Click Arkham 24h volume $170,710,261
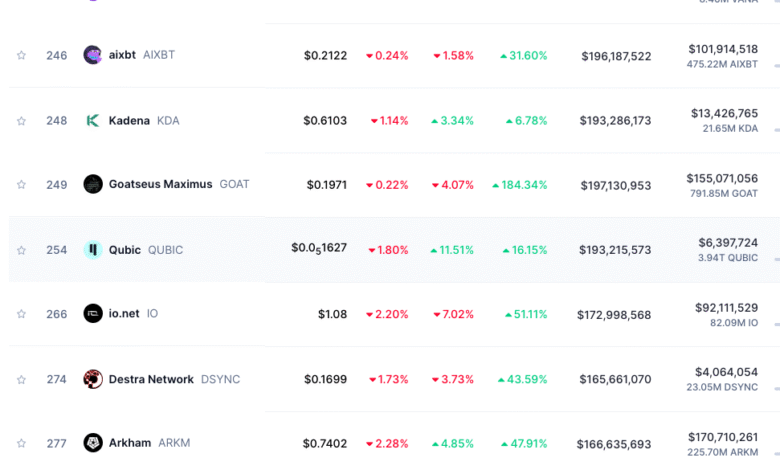The image size is (780, 470). [x=723, y=437]
